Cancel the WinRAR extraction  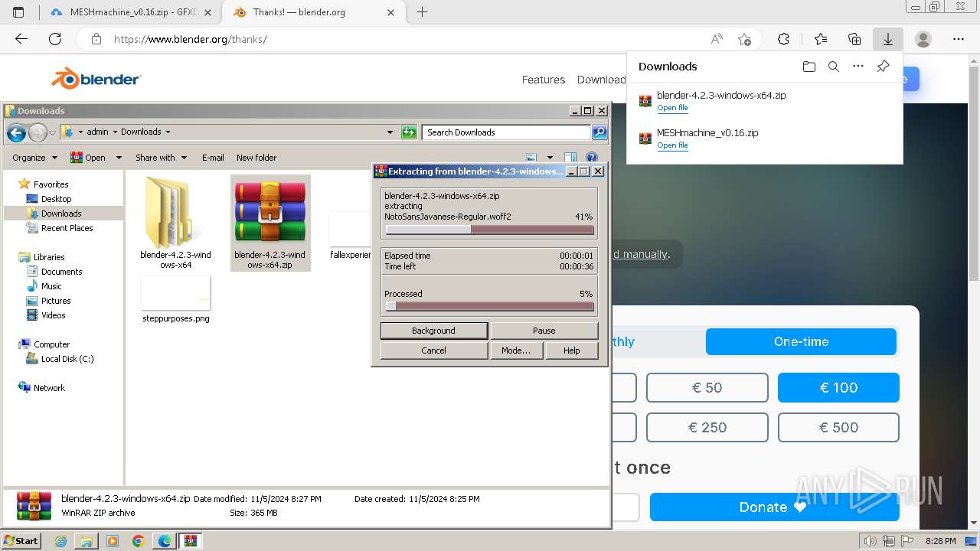pos(433,350)
